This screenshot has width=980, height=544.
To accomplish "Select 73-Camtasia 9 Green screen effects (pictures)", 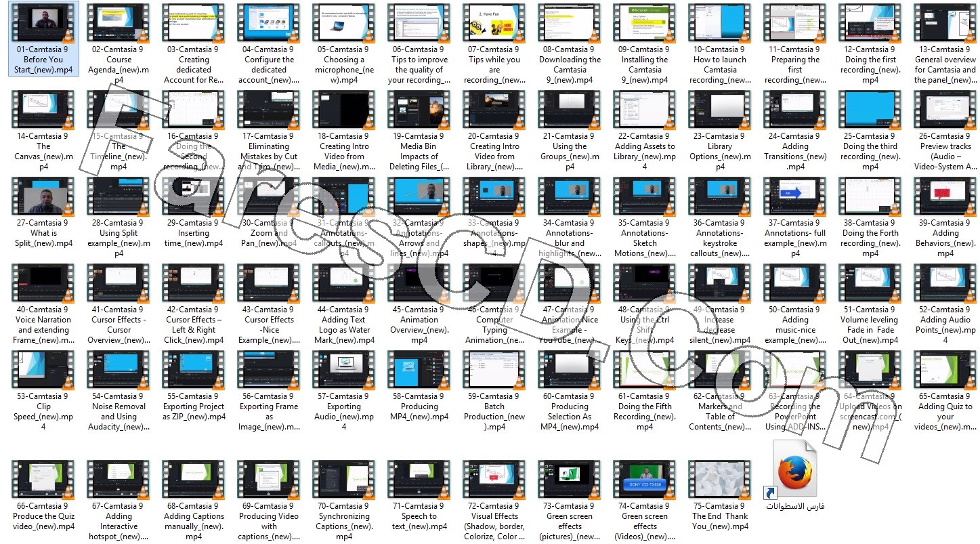I will [x=570, y=500].
